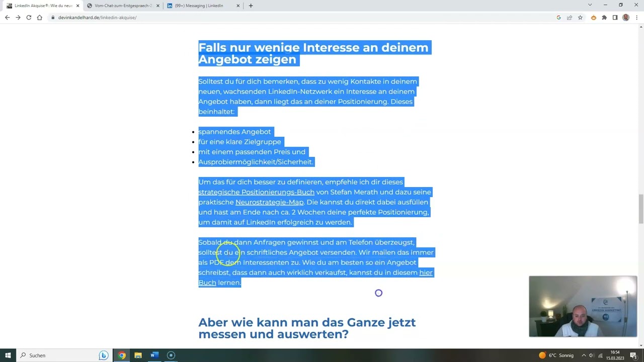Open the Windows Start menu
644x362 pixels.
coord(8,355)
